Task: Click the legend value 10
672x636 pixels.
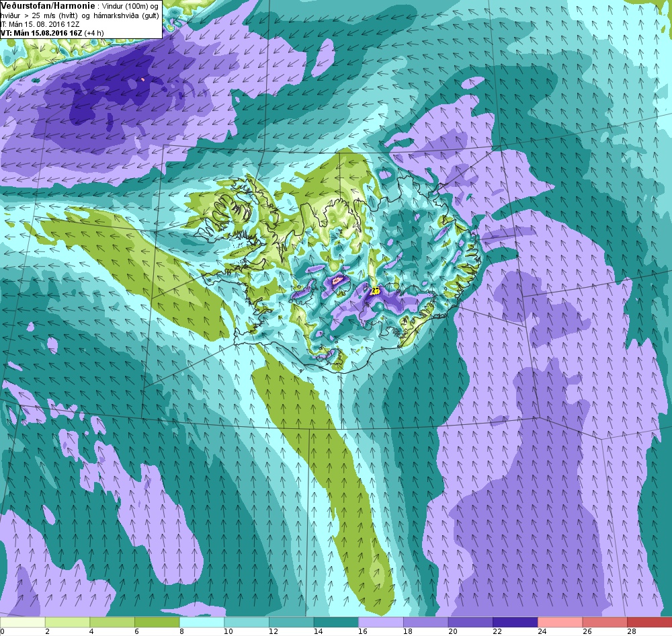Action: [228, 631]
